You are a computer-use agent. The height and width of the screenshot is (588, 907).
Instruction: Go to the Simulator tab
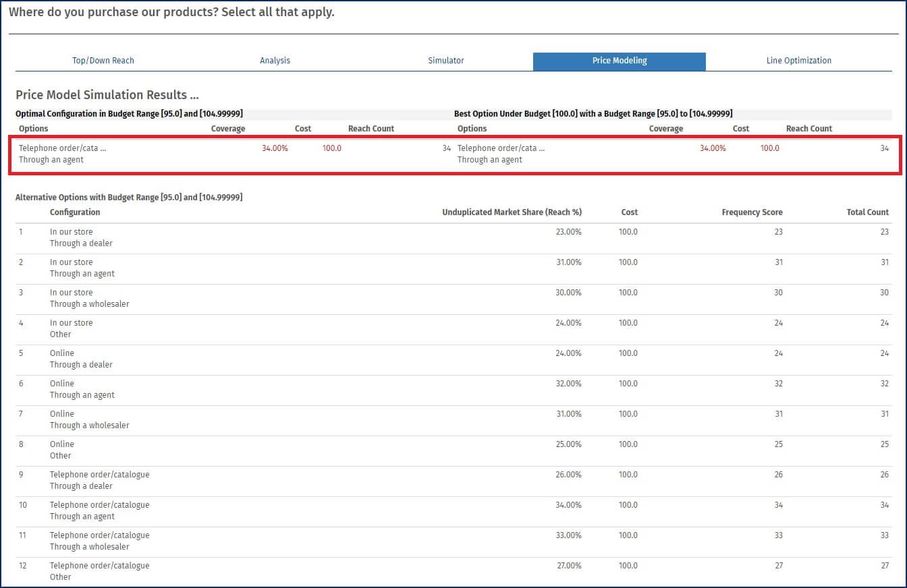(x=446, y=61)
